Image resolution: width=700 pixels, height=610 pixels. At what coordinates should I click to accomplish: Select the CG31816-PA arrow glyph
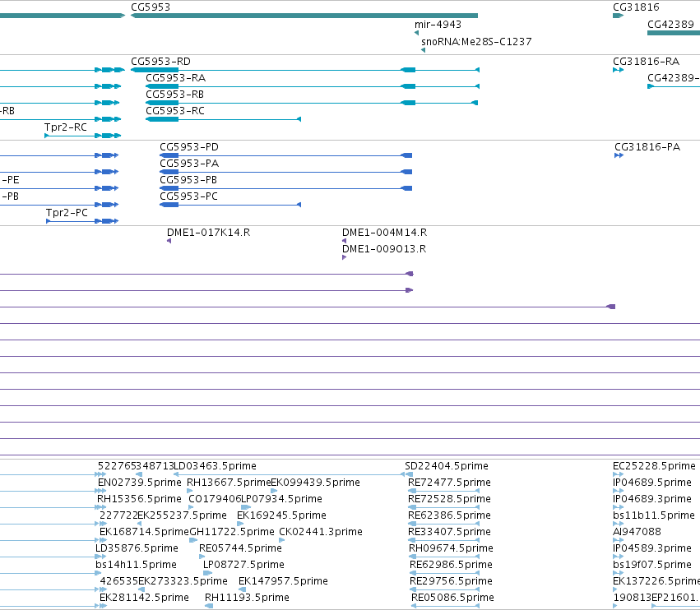pyautogui.click(x=619, y=155)
